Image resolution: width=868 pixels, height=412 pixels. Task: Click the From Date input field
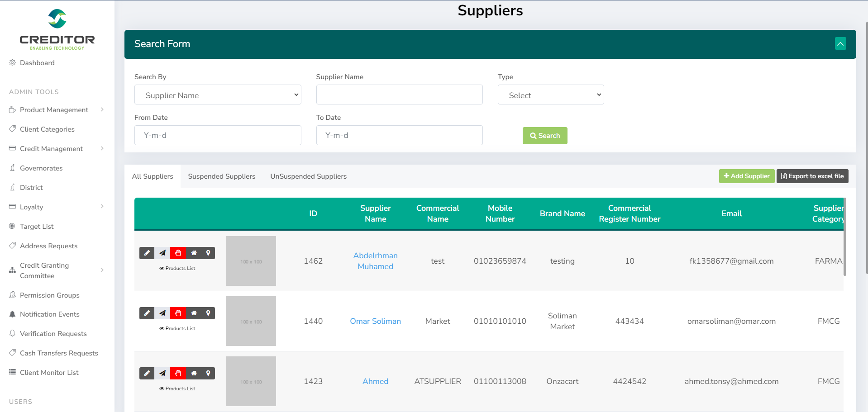[x=218, y=135]
